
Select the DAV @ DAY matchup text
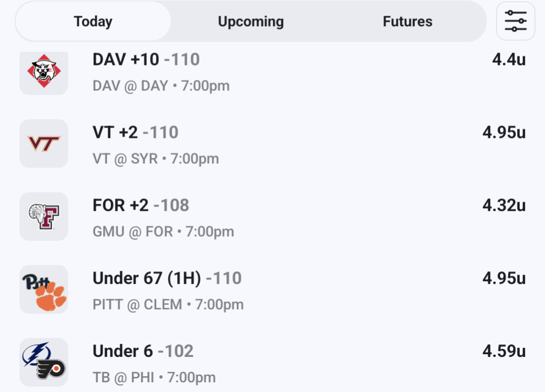click(x=161, y=86)
